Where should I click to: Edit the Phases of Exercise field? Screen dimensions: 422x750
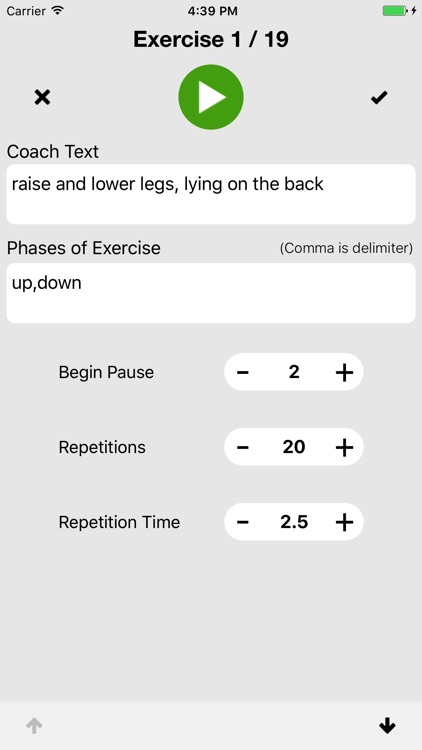point(211,293)
